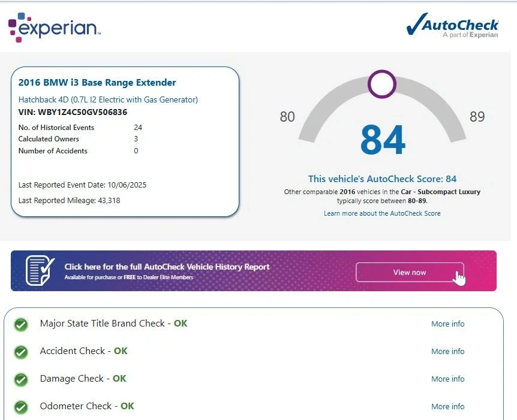Open Learn more about the AutoCheck Score

[382, 213]
